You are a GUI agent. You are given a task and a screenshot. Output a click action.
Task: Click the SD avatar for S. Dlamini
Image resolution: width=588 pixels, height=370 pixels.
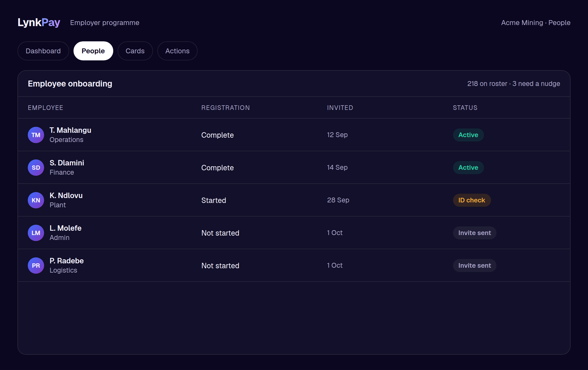pos(36,168)
